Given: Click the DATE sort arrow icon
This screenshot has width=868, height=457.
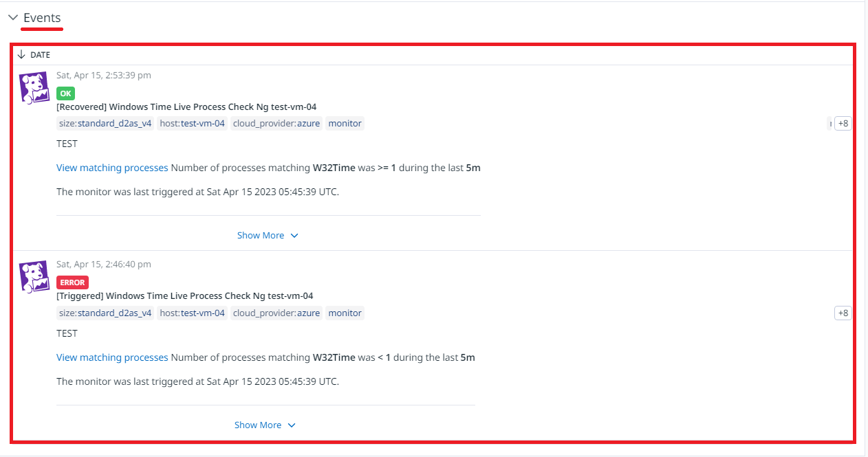Looking at the screenshot, I should click(21, 55).
